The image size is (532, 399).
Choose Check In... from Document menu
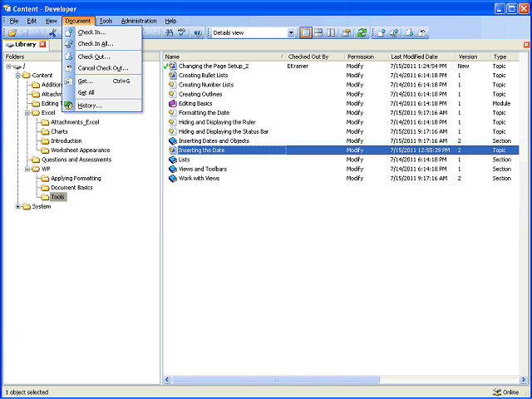click(102, 32)
